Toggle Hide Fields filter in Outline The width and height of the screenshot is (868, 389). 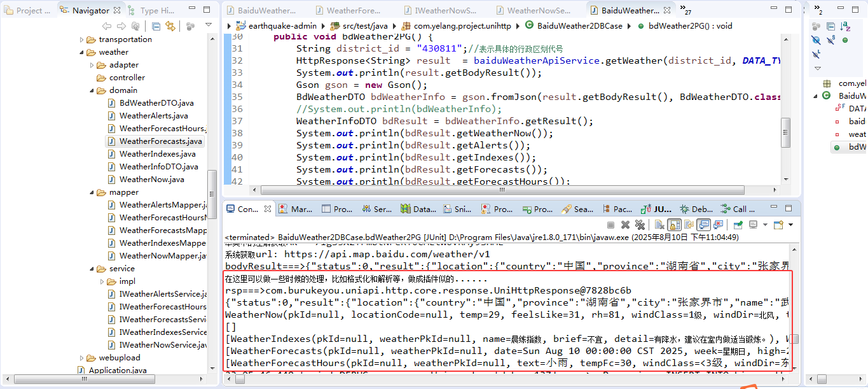[816, 40]
